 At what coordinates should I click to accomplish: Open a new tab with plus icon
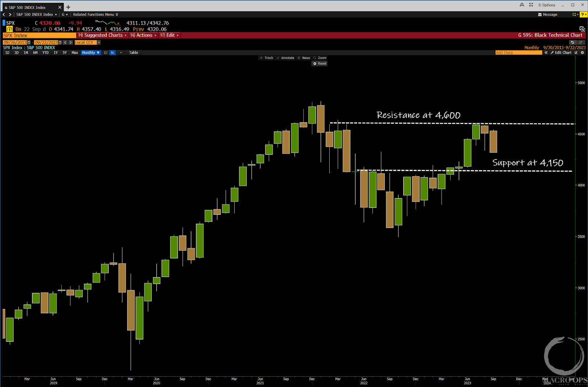coord(68,7)
